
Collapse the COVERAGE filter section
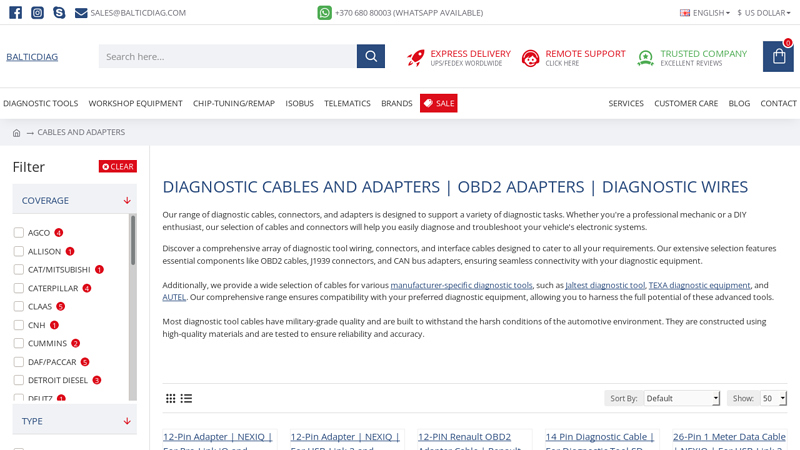click(74, 200)
